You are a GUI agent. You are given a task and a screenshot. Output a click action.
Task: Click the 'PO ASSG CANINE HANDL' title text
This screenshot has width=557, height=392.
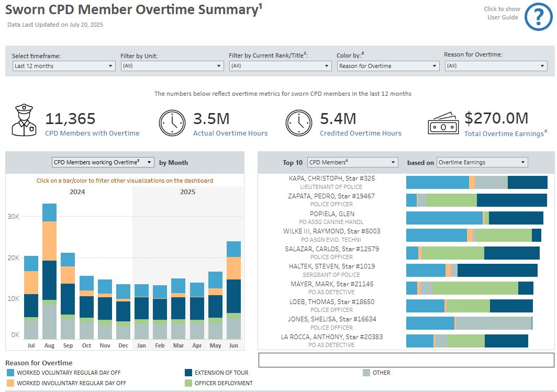click(331, 222)
